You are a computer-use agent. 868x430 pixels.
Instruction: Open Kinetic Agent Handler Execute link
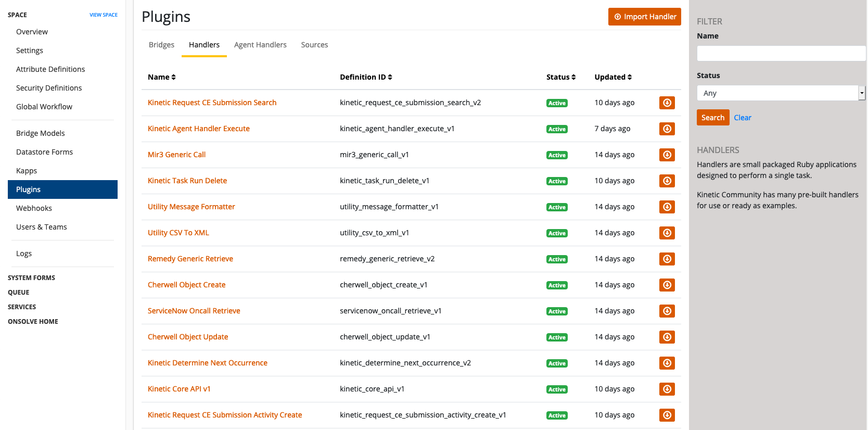coord(199,129)
